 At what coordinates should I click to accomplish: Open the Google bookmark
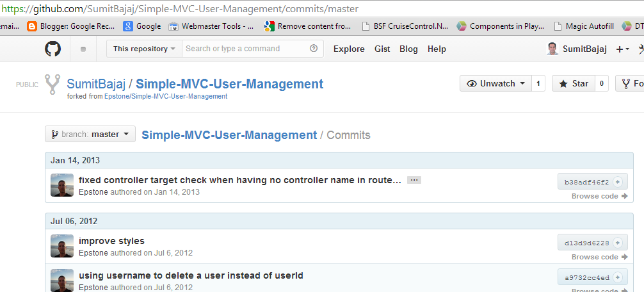pyautogui.click(x=142, y=26)
